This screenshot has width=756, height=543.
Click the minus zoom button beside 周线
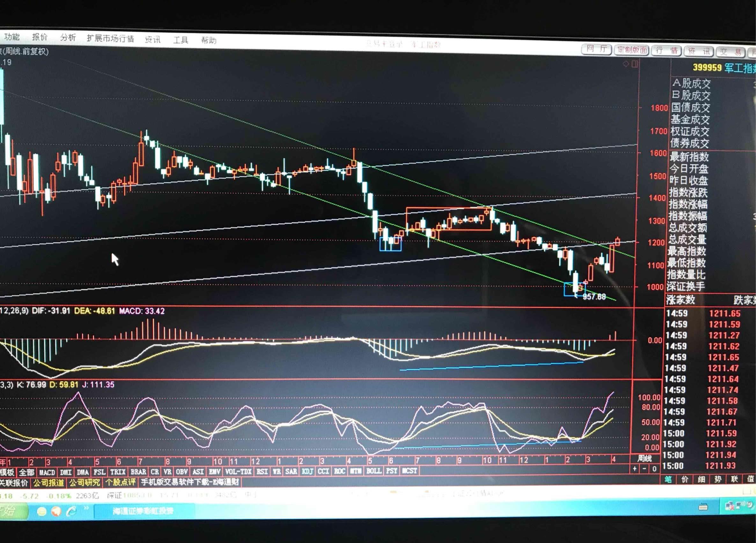point(644,469)
